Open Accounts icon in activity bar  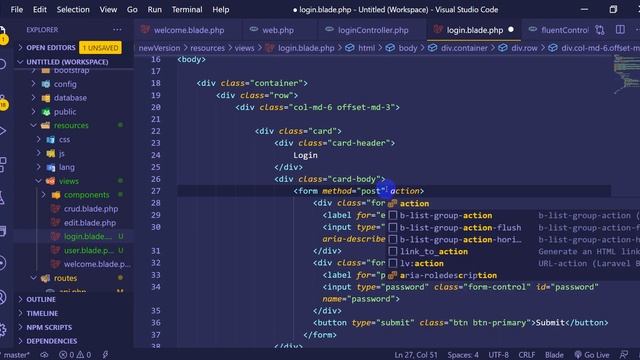(2, 297)
